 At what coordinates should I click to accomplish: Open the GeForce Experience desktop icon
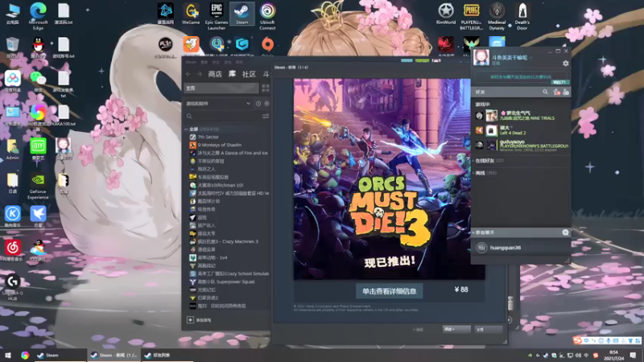(x=38, y=187)
